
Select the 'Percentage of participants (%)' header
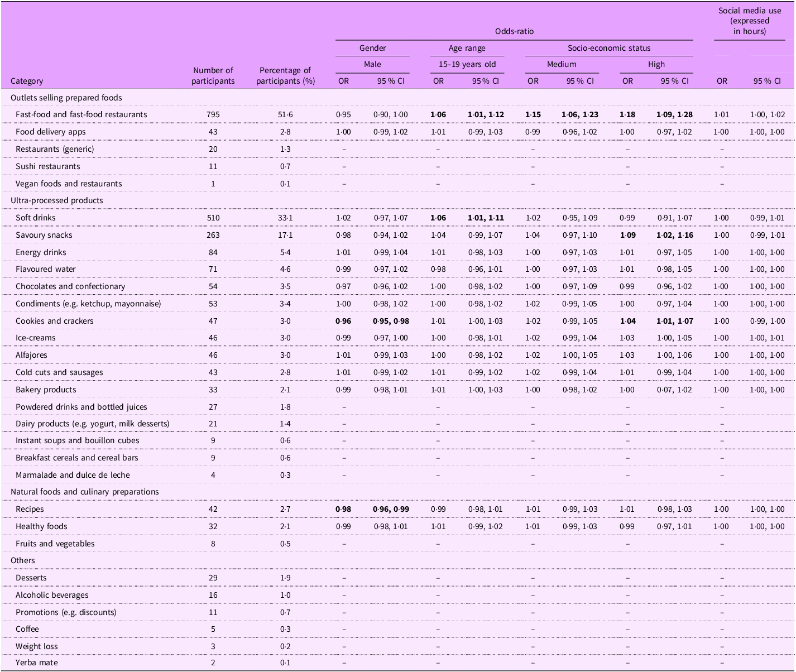pos(285,75)
